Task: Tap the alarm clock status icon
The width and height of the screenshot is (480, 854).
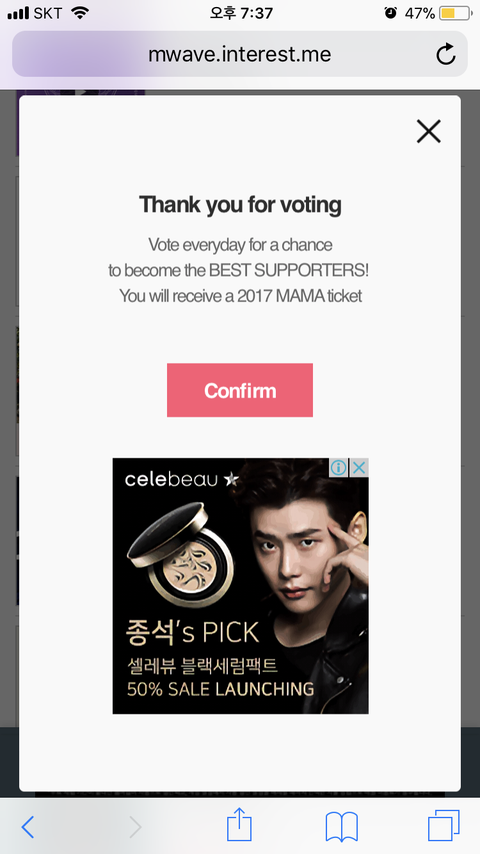Action: (x=390, y=13)
